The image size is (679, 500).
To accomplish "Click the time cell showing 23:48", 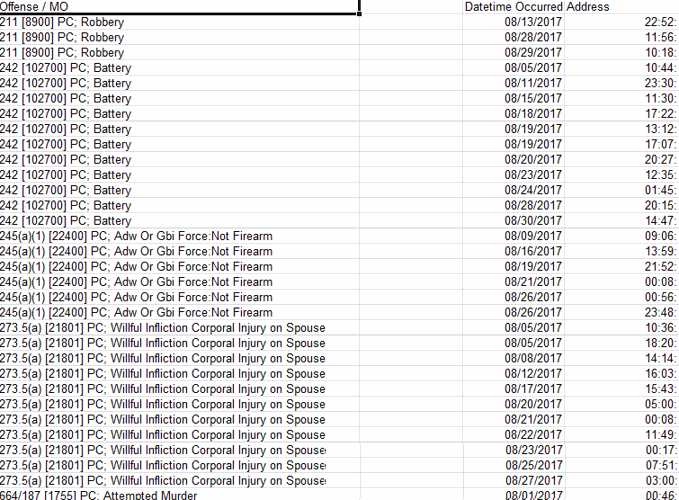I will 661,313.
